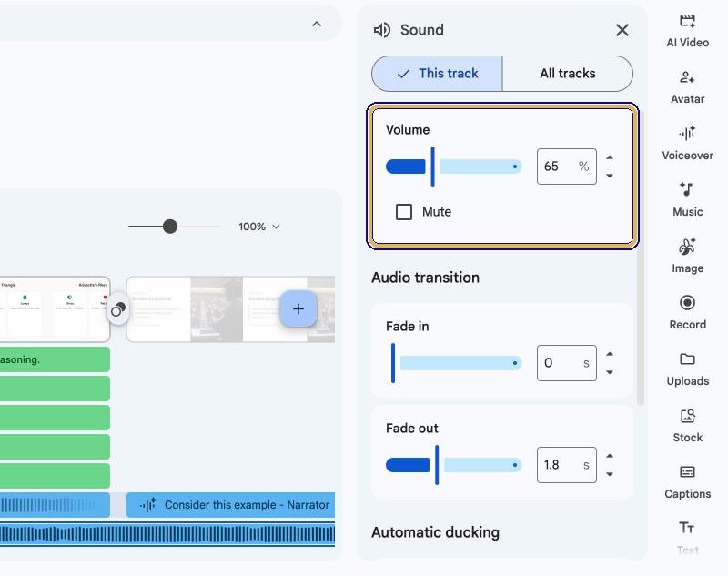
Task: Click the Fade out slider
Action: click(x=454, y=465)
